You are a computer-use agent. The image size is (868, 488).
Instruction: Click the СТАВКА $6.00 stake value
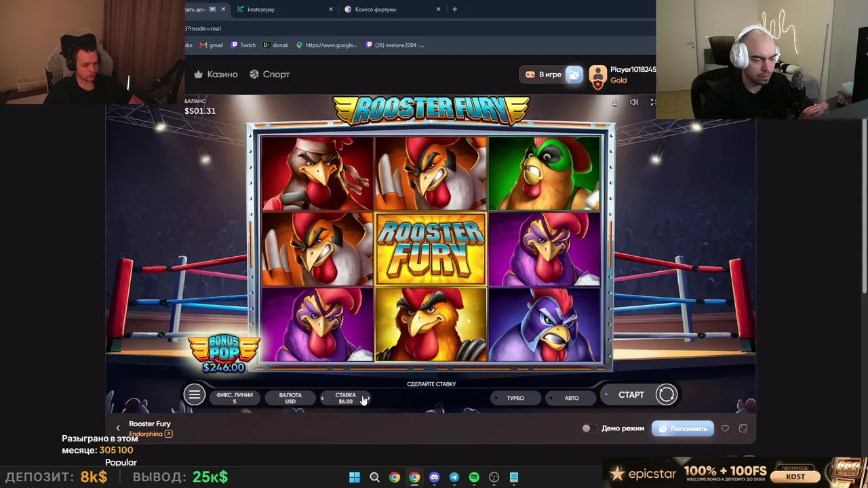345,399
